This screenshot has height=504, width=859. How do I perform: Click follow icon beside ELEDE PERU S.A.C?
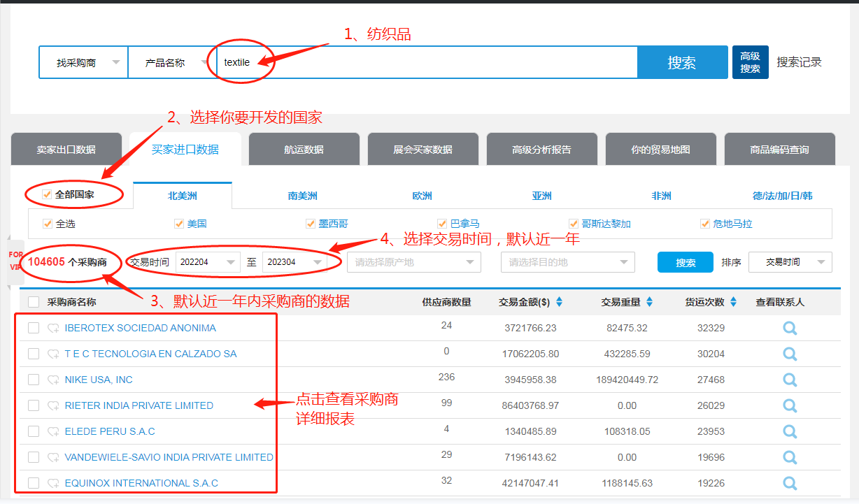pos(53,431)
